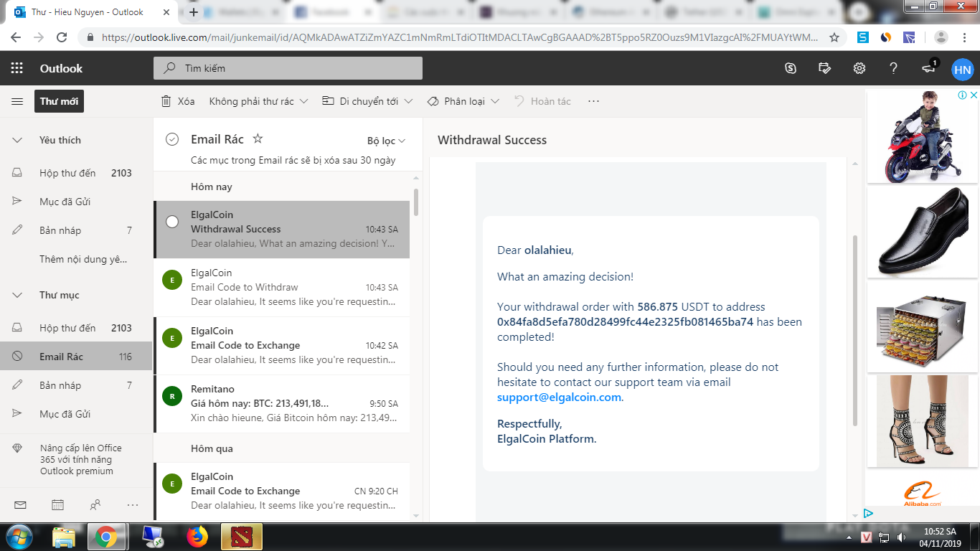980x551 pixels.
Task: Open the Chrome three-dot menu
Action: coord(965,37)
